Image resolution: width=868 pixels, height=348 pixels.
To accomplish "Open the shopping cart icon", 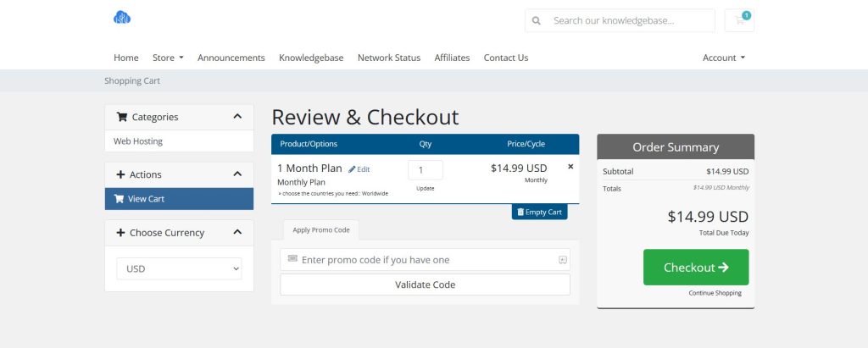I will click(x=739, y=20).
